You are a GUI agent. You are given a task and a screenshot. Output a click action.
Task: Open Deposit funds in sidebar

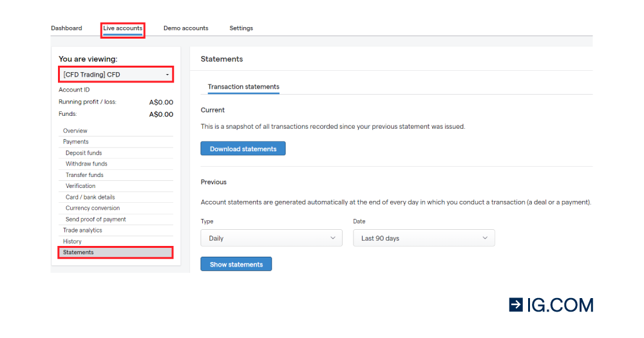coord(84,153)
